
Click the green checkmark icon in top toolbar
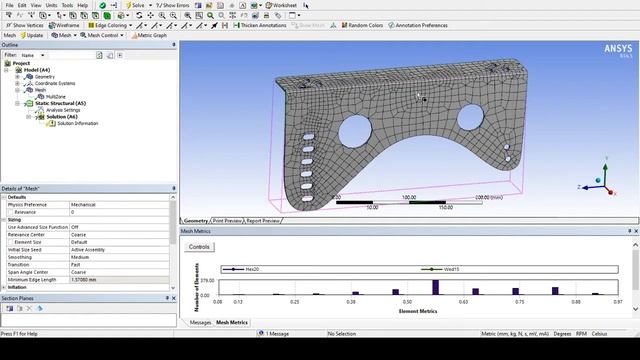103,5
